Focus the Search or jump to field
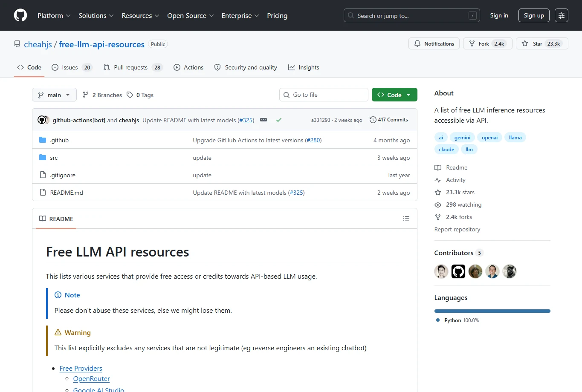This screenshot has height=392, width=582. click(412, 15)
